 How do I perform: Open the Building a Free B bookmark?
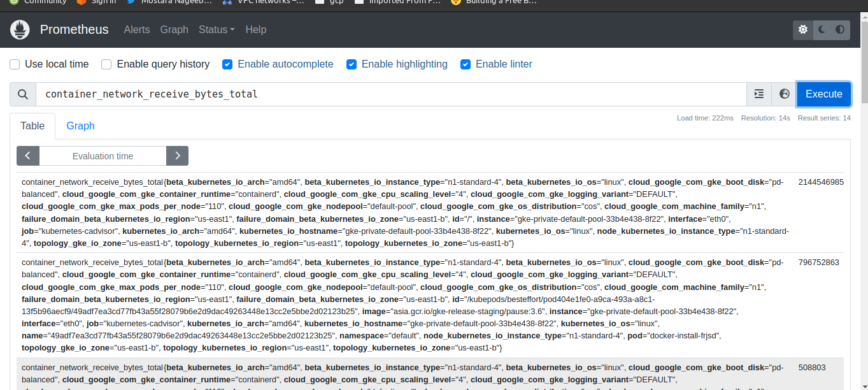coord(494,2)
